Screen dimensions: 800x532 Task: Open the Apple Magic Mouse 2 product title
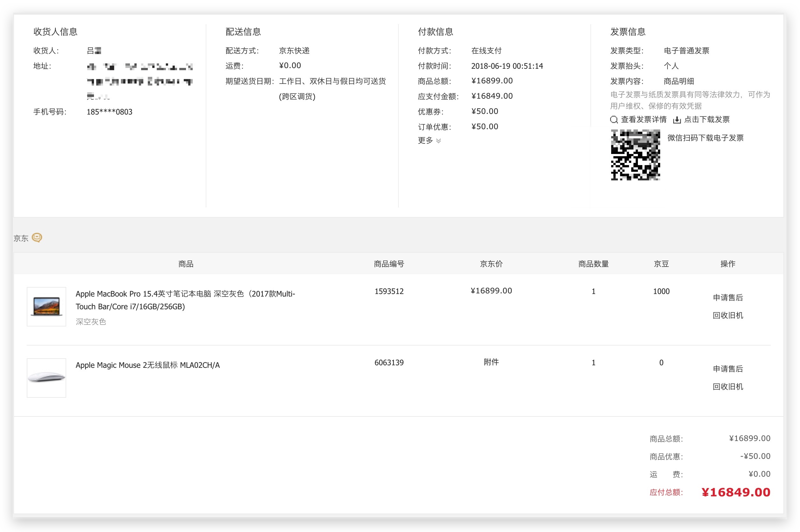pyautogui.click(x=147, y=365)
